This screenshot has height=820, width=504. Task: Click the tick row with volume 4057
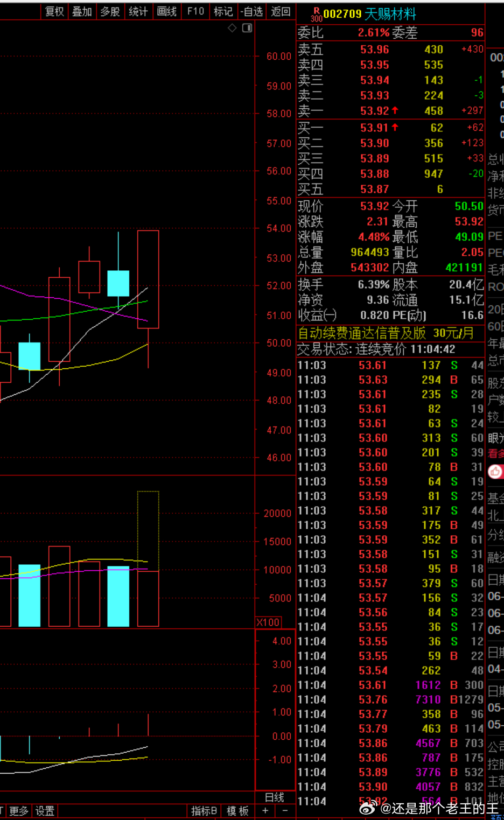[390, 787]
